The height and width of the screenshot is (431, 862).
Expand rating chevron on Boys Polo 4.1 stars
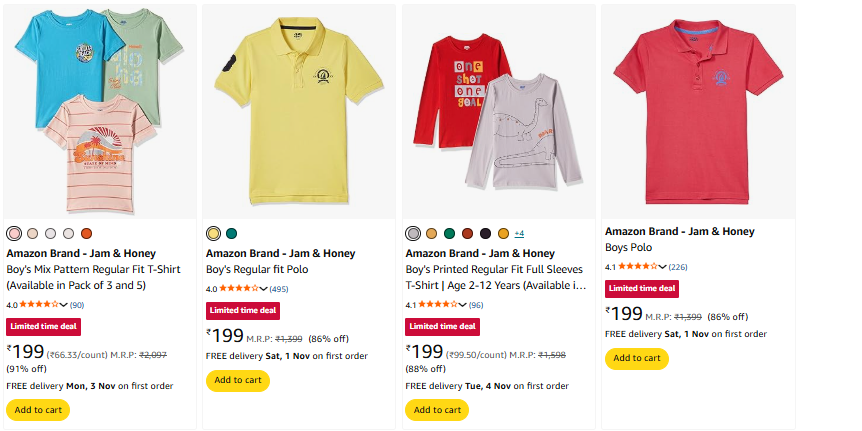click(x=662, y=267)
